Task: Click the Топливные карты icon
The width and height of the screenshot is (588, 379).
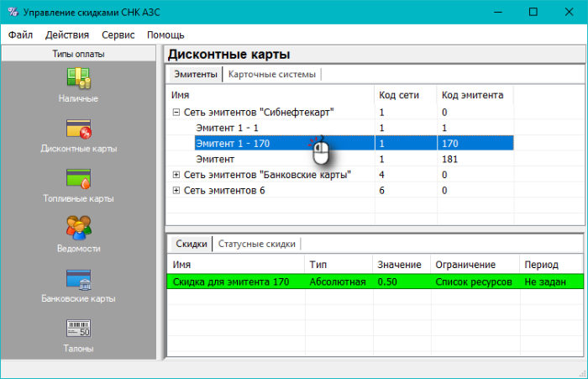Action: (x=78, y=178)
